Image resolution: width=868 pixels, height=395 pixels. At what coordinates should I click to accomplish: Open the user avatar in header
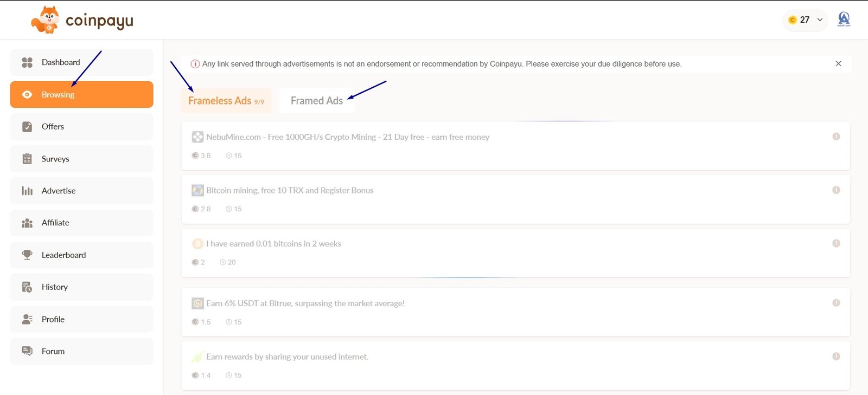844,20
